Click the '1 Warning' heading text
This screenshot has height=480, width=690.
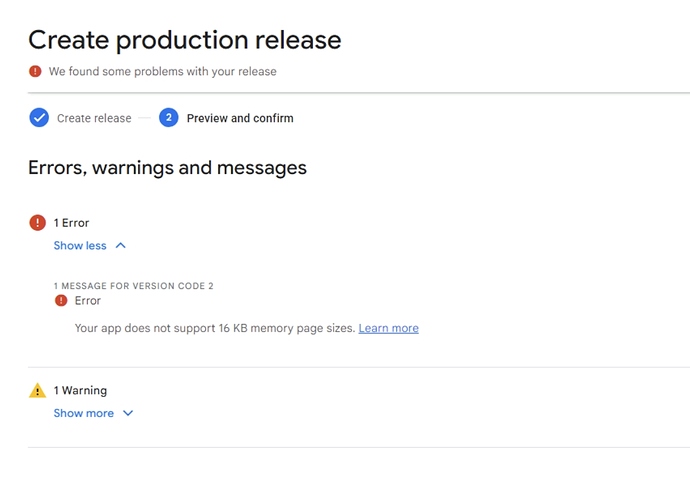[x=80, y=391]
